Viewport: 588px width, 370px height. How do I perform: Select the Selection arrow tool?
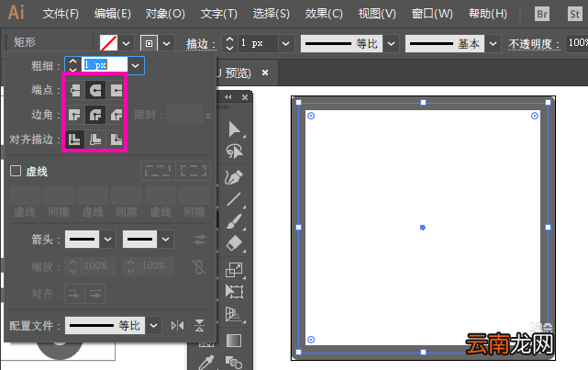[235, 129]
